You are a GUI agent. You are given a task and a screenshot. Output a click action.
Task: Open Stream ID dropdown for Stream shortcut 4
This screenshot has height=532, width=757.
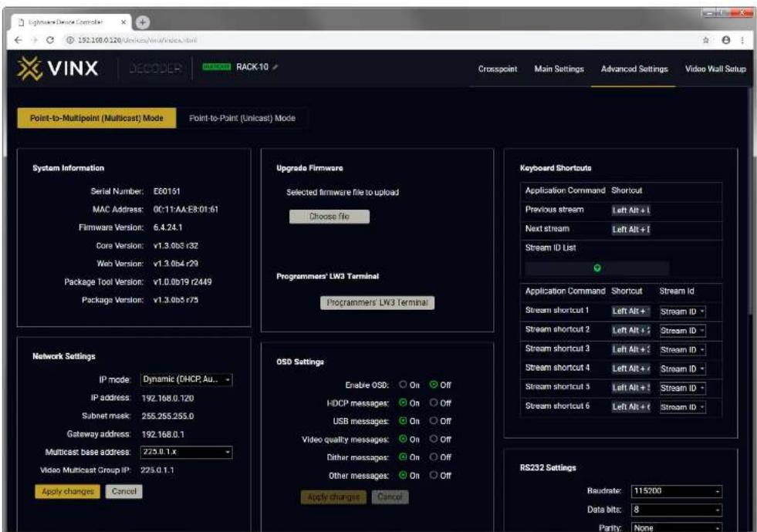point(682,369)
